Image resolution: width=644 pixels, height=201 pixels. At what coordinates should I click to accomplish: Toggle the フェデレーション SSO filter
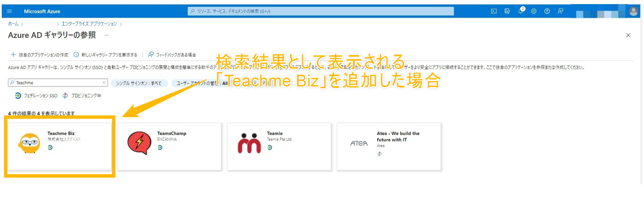pyautogui.click(x=36, y=96)
